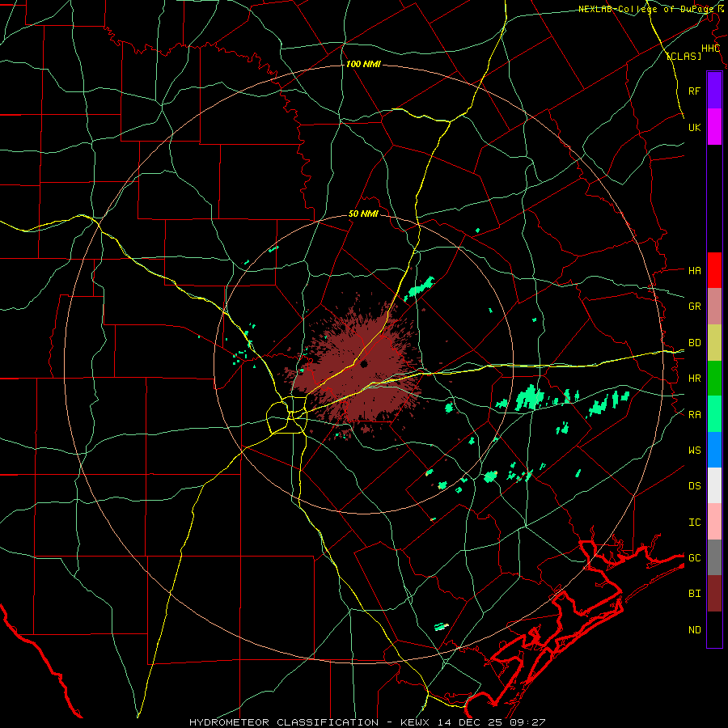Click the RA legend label

[x=695, y=415]
